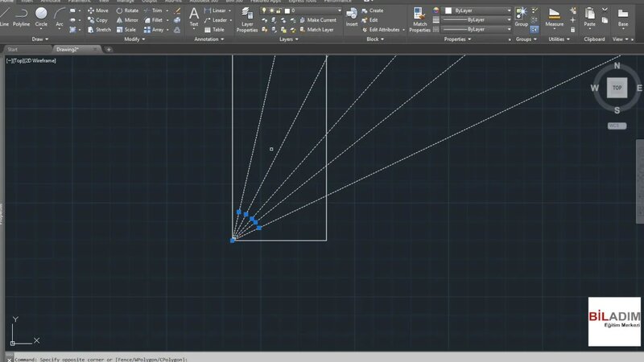Click the Rotate tool
The height and width of the screenshot is (362, 644).
point(127,10)
